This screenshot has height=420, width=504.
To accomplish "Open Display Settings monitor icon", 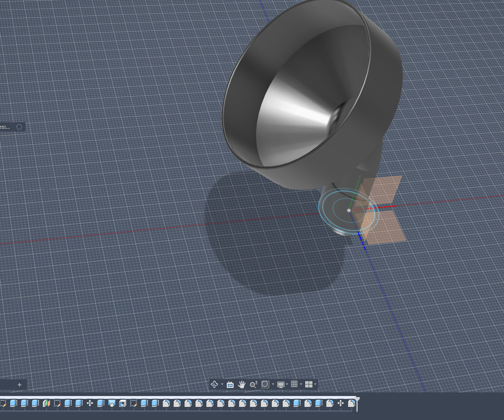I will point(281,384).
